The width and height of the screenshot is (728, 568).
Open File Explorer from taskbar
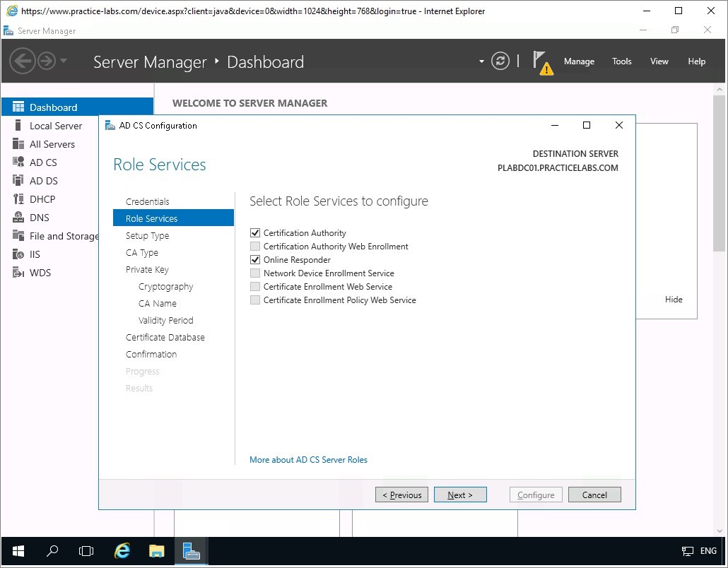pyautogui.click(x=156, y=551)
